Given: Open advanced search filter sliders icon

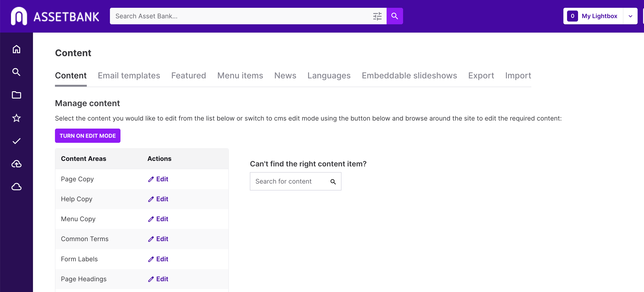Looking at the screenshot, I should (377, 16).
